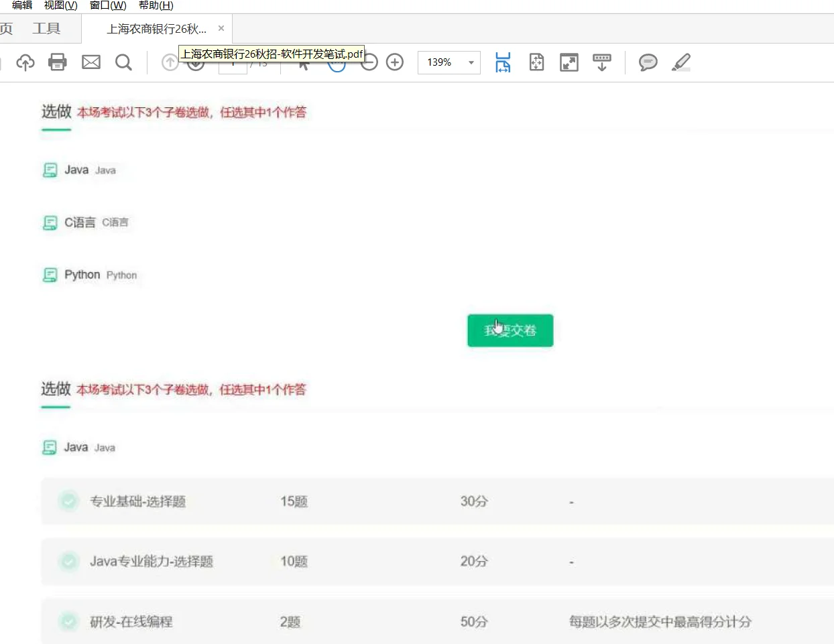
Task: Click the Fit Width page icon
Action: (501, 62)
